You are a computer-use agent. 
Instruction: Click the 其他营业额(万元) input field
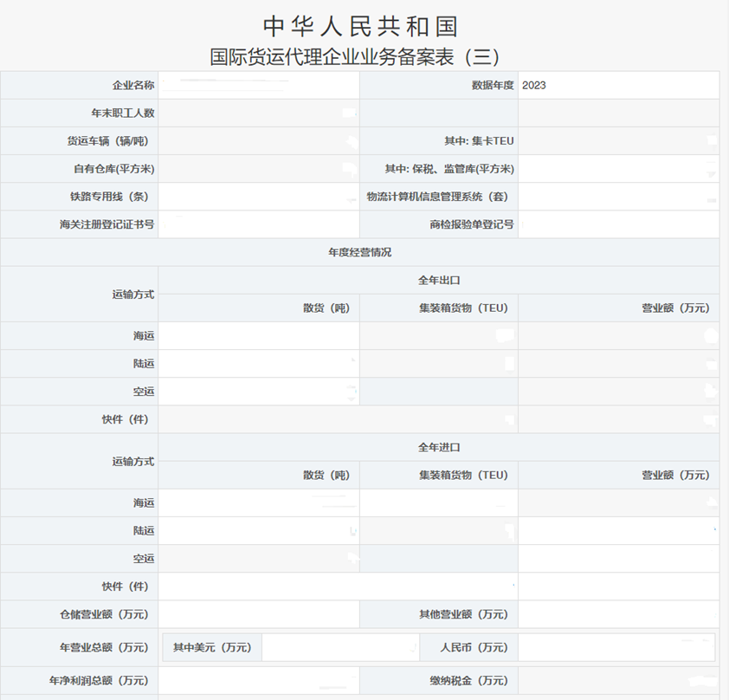tap(619, 614)
